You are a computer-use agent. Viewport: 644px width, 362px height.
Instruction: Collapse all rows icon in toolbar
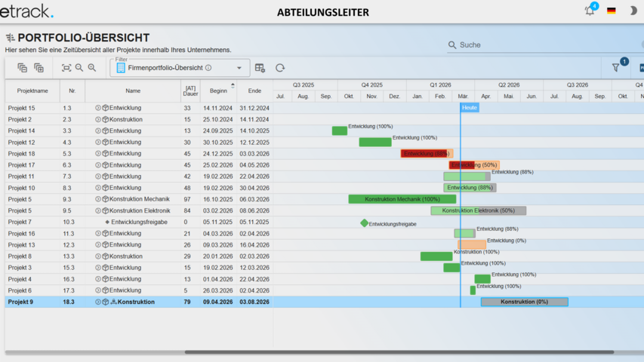22,68
